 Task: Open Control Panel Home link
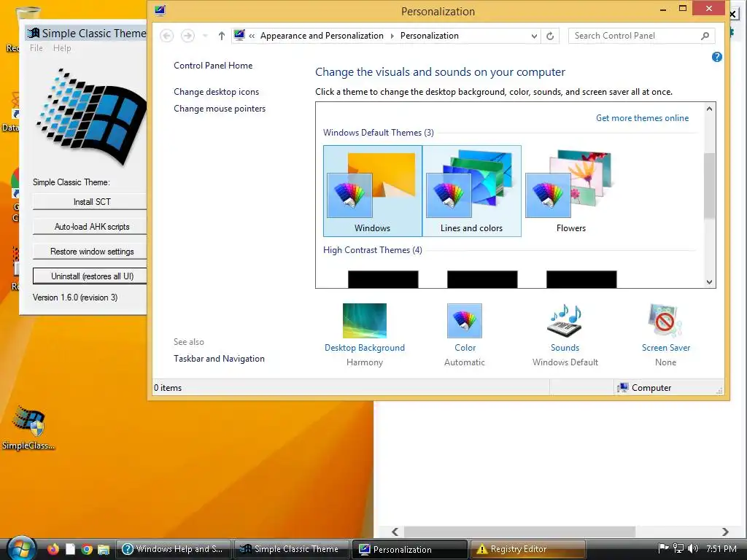213,66
